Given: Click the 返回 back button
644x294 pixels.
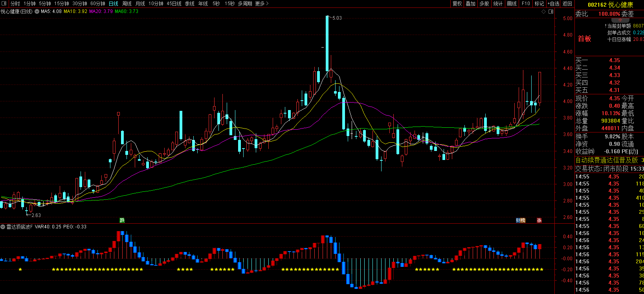Looking at the screenshot, I should tap(567, 4).
